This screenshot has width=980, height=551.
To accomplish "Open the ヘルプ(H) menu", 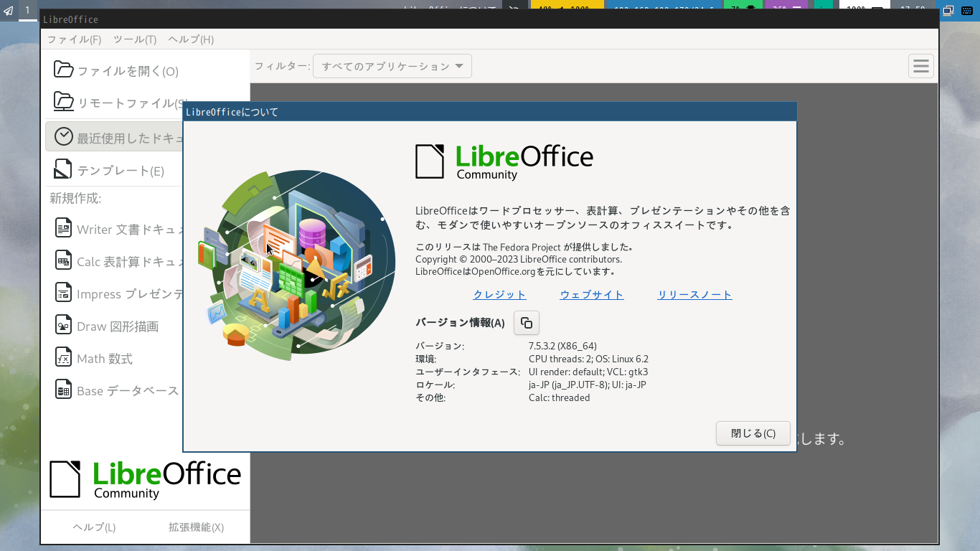I will click(x=191, y=39).
